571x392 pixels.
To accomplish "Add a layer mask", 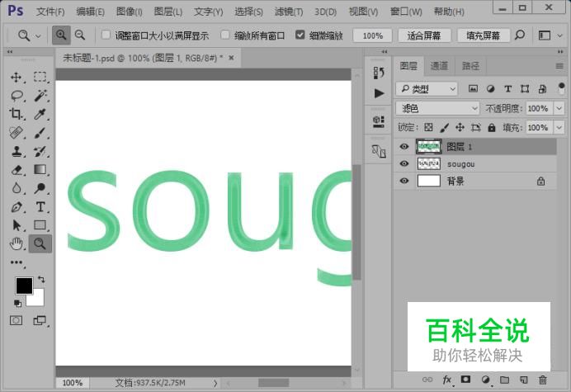I will coord(465,380).
